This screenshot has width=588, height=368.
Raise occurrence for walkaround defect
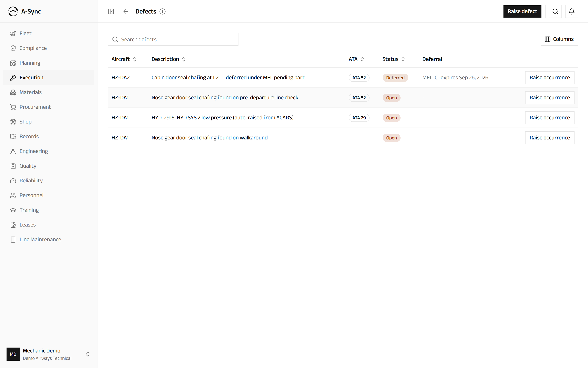click(550, 138)
